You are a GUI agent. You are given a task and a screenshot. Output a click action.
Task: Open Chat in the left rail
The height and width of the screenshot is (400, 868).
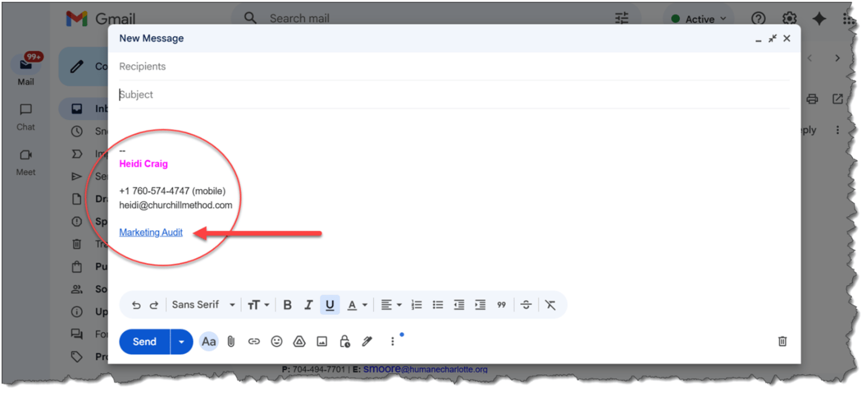point(26,117)
